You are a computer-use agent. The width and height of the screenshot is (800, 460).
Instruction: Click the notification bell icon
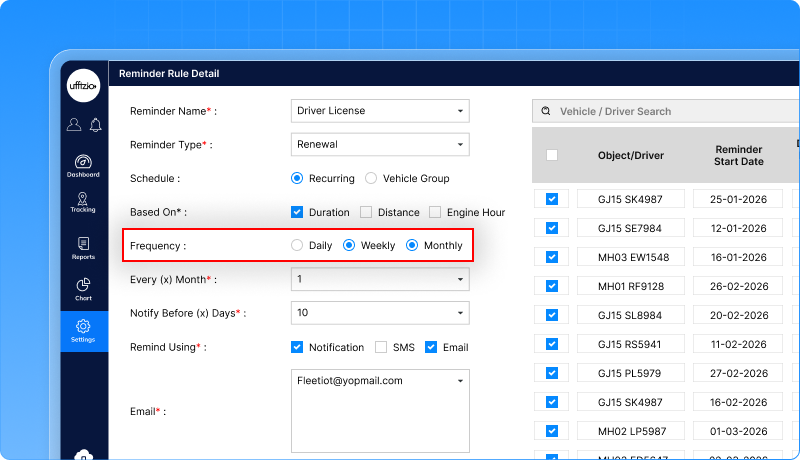[x=95, y=125]
